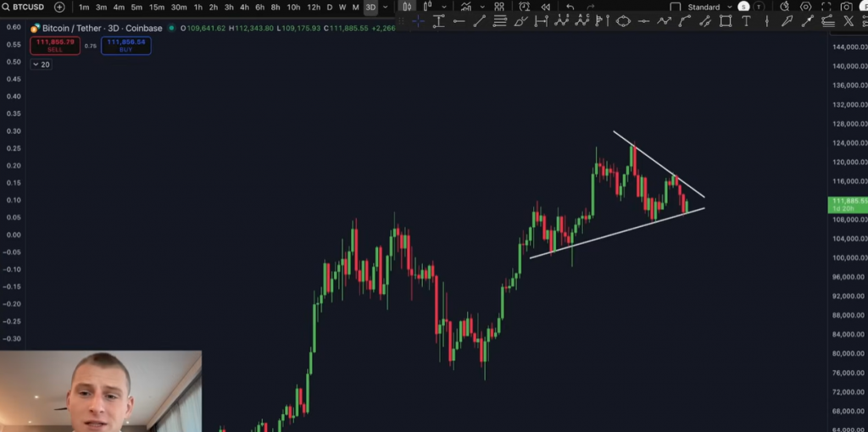Select the W weekly timeframe
Viewport: 868px width, 432px height.
click(x=342, y=7)
